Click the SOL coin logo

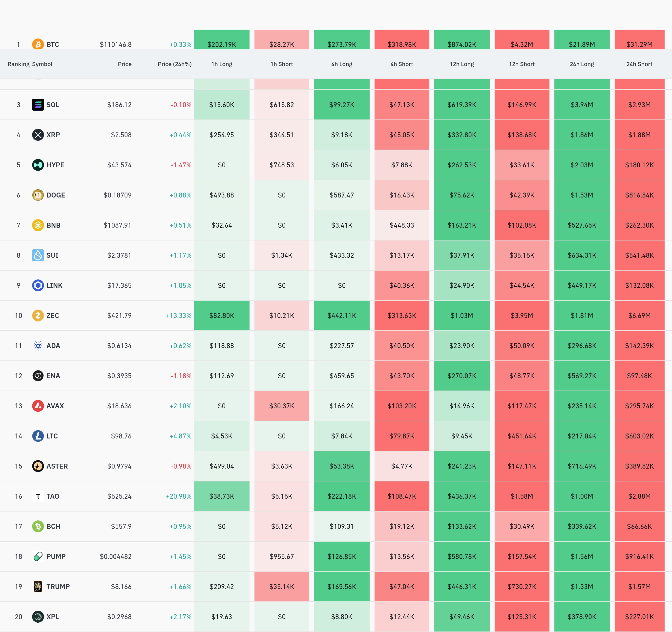[38, 105]
